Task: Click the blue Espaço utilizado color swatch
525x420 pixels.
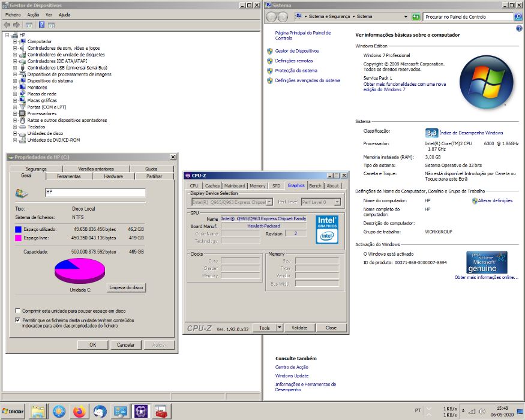Action: click(18, 229)
